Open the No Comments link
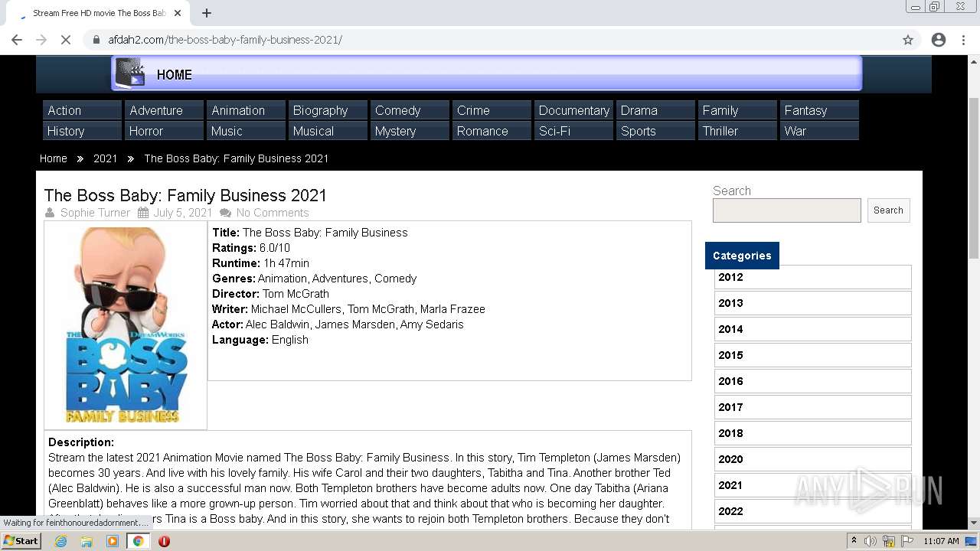980x551 pixels. click(x=273, y=213)
